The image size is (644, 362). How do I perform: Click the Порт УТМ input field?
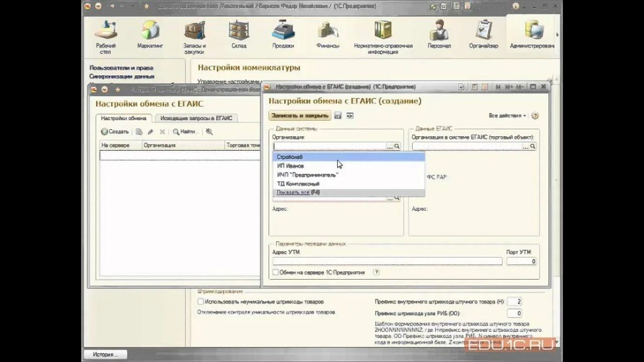point(522,261)
